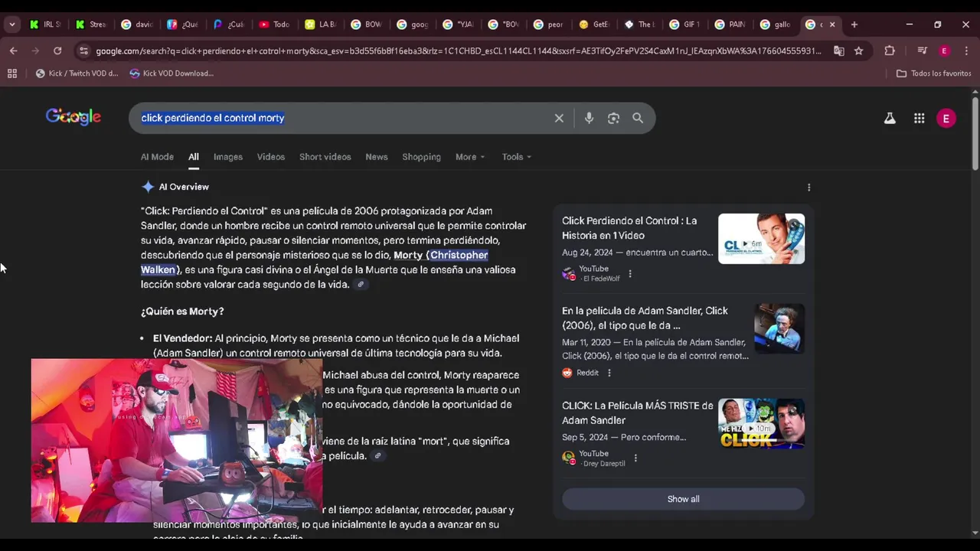Expand the More search filters dropdown
The width and height of the screenshot is (980, 551).
(470, 157)
